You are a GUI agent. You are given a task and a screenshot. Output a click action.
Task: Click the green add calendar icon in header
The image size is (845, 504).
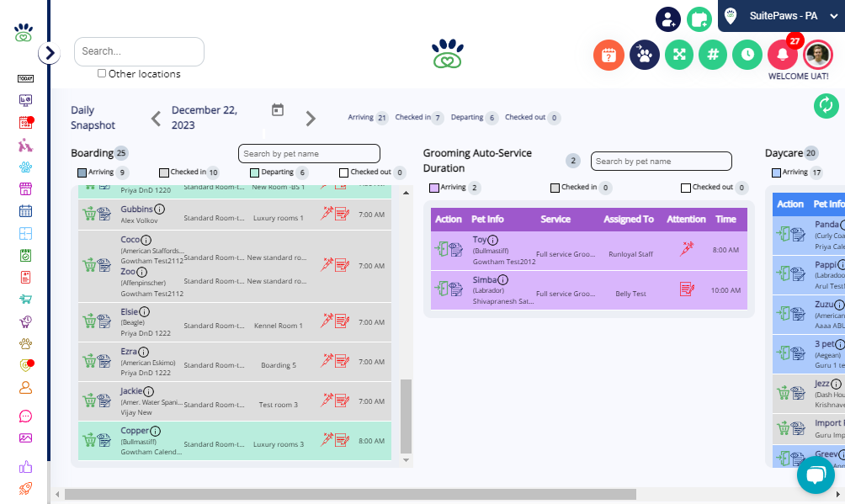(x=699, y=19)
